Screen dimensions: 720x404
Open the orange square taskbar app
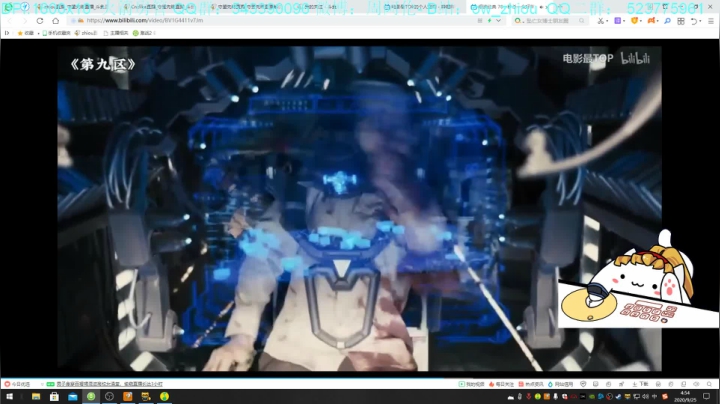click(128, 397)
